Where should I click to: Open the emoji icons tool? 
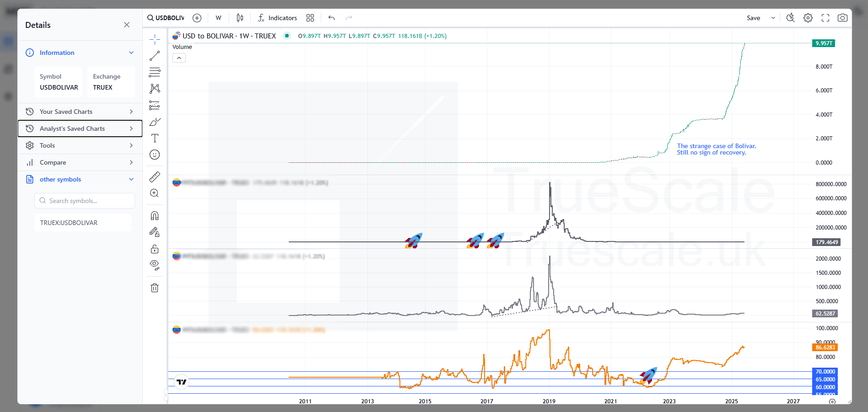point(155,155)
